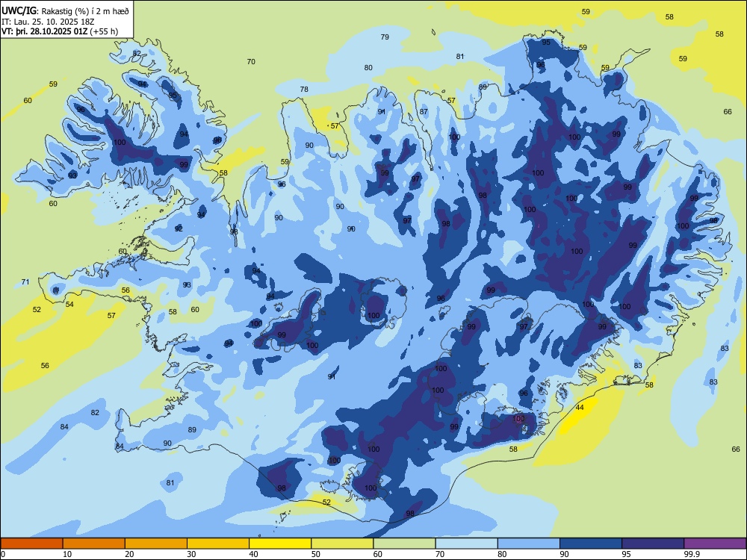Select the map value '79' near the top

(x=385, y=37)
